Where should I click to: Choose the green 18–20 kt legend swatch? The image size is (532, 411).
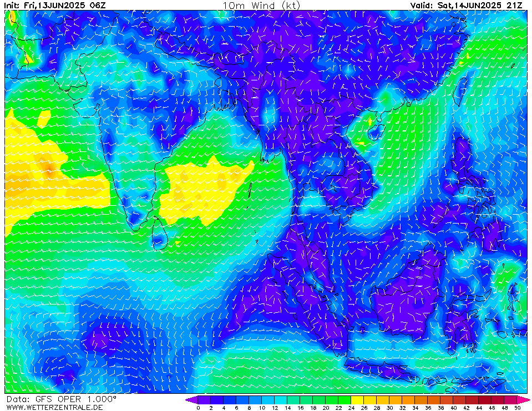pos(319,400)
